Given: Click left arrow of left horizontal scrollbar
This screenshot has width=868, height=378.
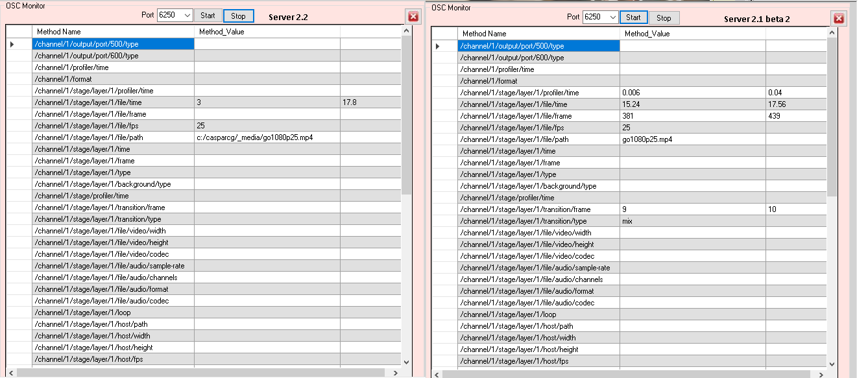Looking at the screenshot, I should point(11,373).
